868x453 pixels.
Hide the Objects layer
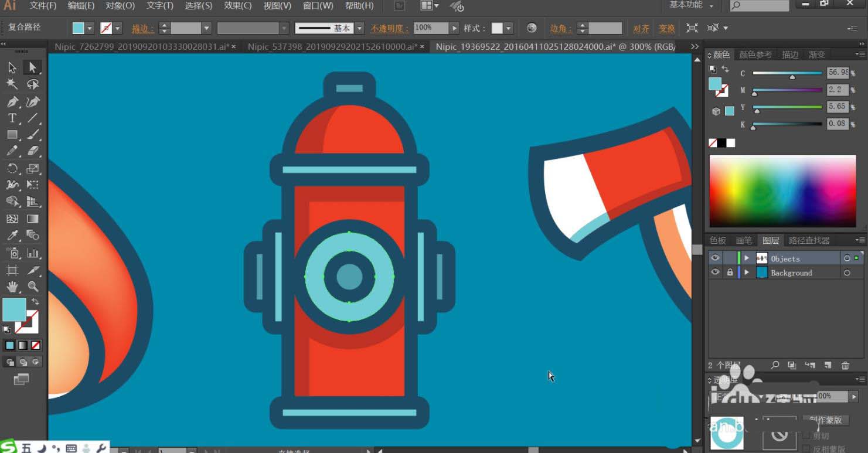click(715, 258)
